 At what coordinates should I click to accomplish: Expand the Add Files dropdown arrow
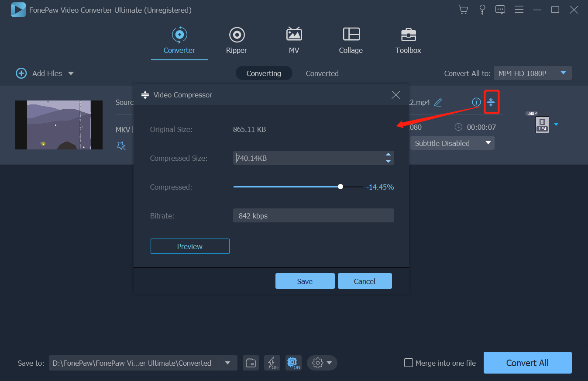[71, 73]
